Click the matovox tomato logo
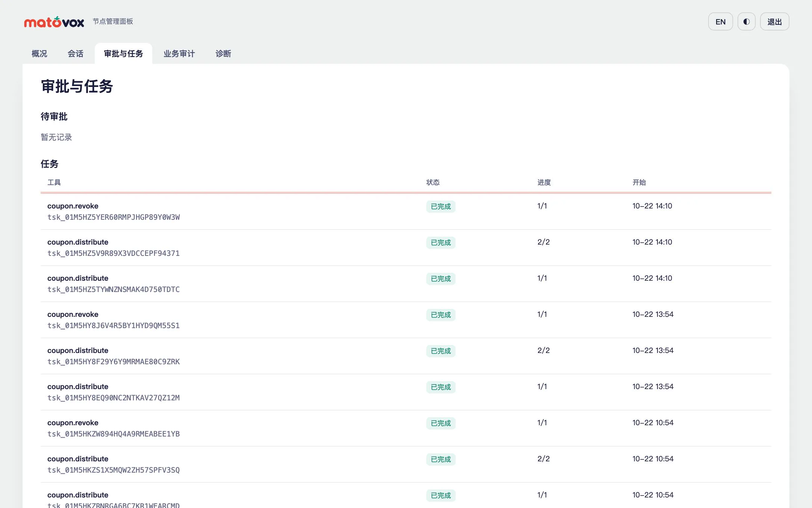This screenshot has width=812, height=508. 54,22
